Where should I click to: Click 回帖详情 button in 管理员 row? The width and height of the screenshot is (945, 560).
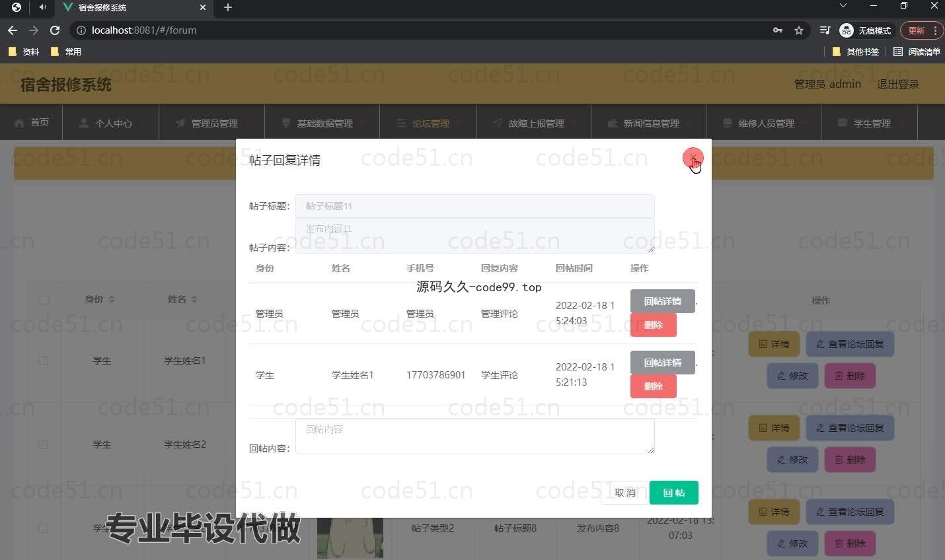pos(663,301)
